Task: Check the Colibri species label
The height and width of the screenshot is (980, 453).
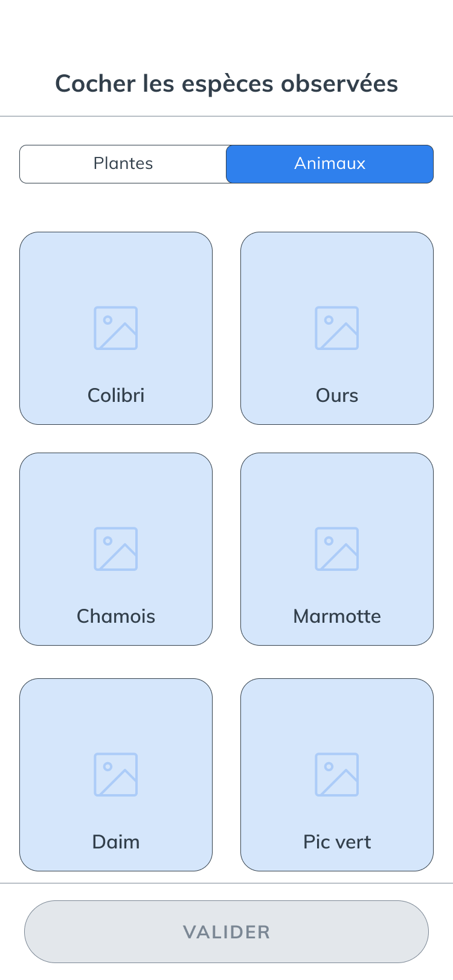Action: pyautogui.click(x=116, y=395)
